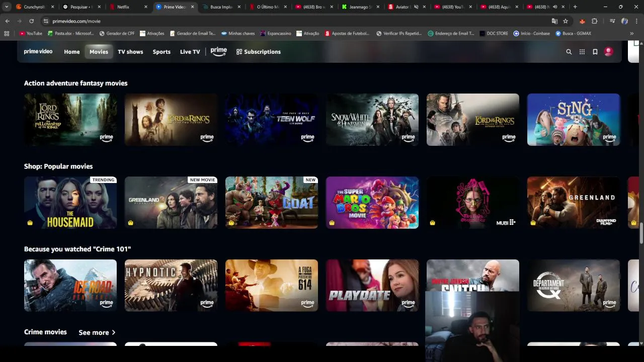Screen dimensions: 644x362
Task: Open the Live TV nav item
Action: tap(190, 52)
